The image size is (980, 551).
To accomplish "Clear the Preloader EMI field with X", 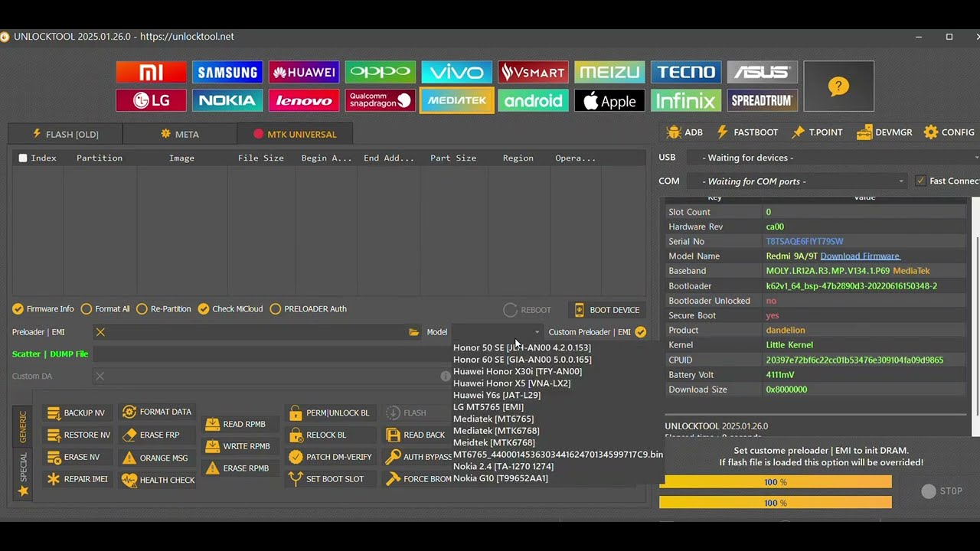I will coord(100,332).
